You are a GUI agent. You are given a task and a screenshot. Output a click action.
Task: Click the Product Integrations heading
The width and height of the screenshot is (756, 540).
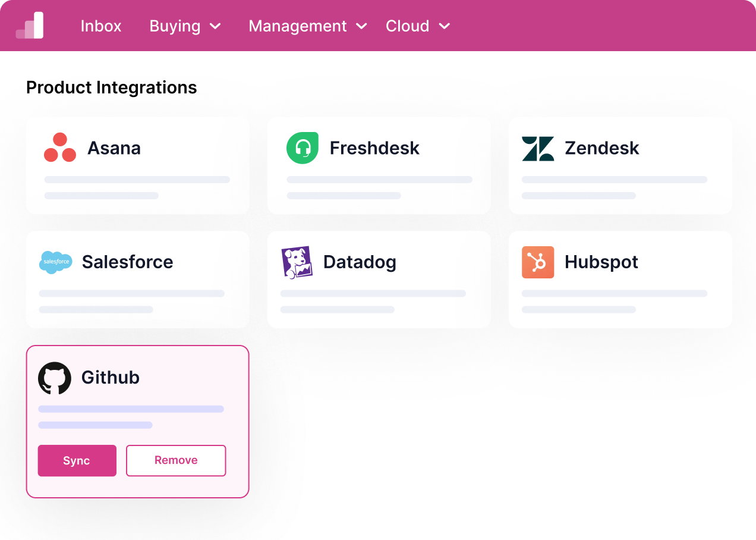tap(112, 87)
